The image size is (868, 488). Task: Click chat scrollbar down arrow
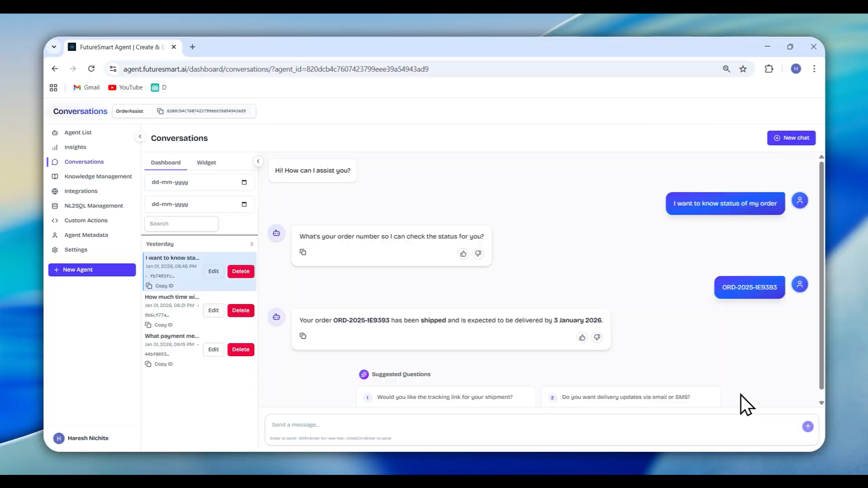tap(821, 403)
